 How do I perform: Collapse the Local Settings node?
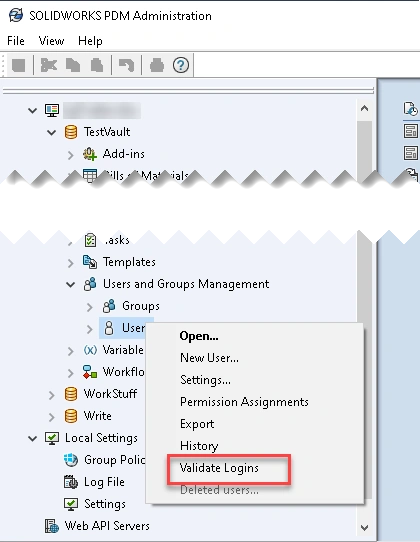(32, 439)
